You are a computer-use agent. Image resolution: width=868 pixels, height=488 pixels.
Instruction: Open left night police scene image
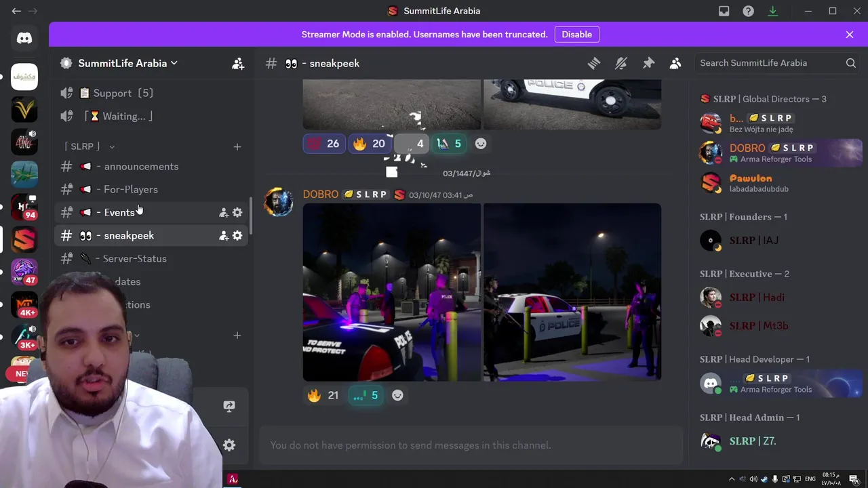coord(392,292)
